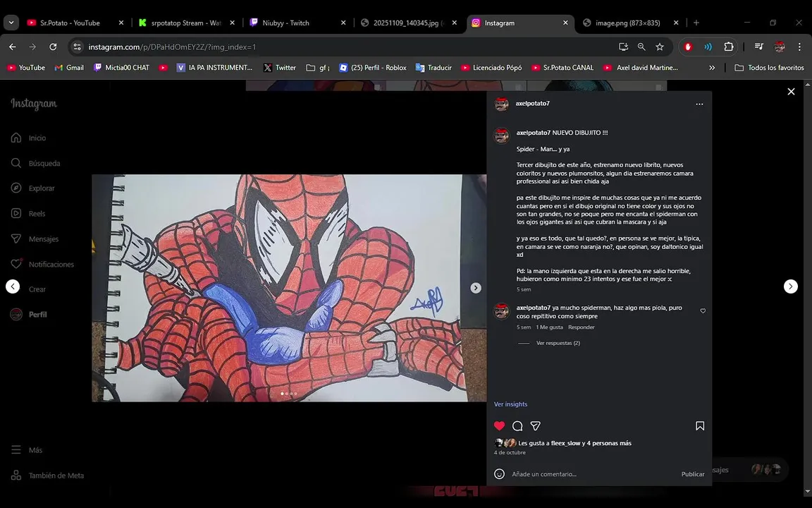812x508 pixels.
Task: Open the post options three-dot menu
Action: click(x=700, y=104)
